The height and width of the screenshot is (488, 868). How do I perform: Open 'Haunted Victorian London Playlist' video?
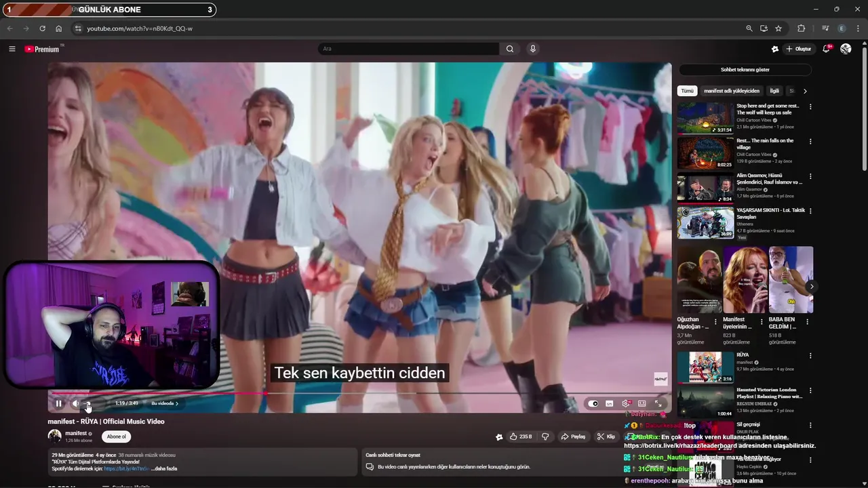tap(705, 402)
